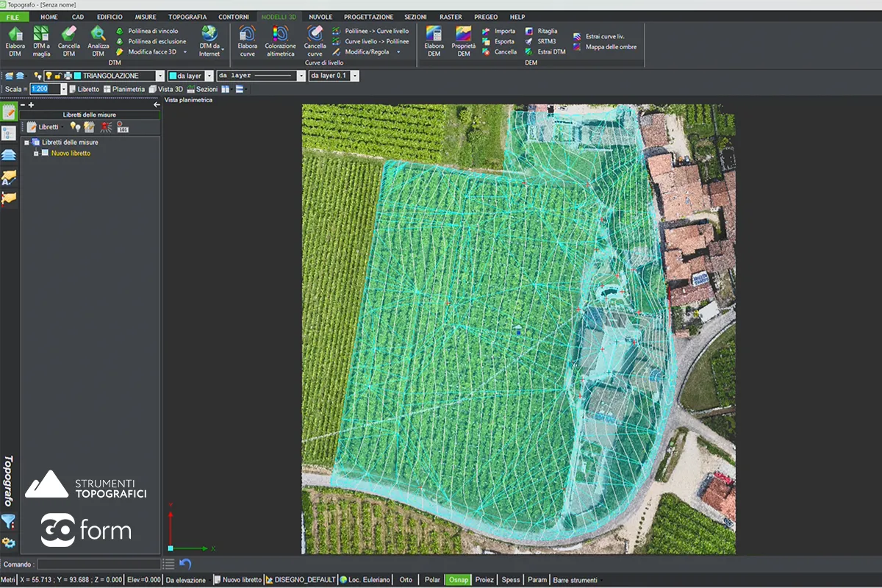Click the Comando input field
Viewport: 882px width, 588px height.
[98, 564]
